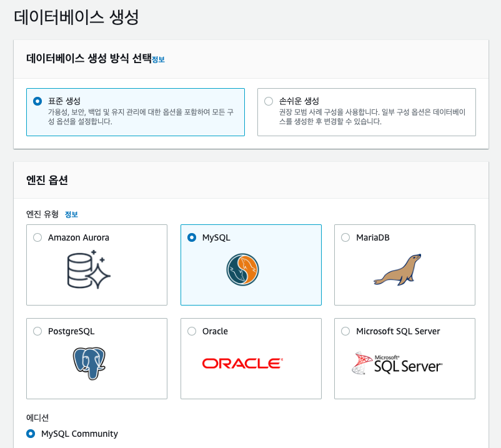Click the PostgreSQL label text
501x448 pixels.
click(x=71, y=331)
